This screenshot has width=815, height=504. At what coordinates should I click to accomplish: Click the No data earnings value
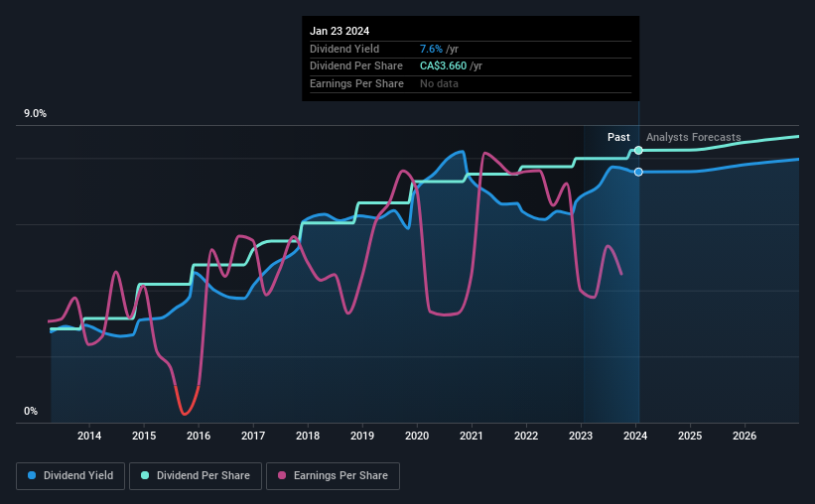tap(439, 83)
